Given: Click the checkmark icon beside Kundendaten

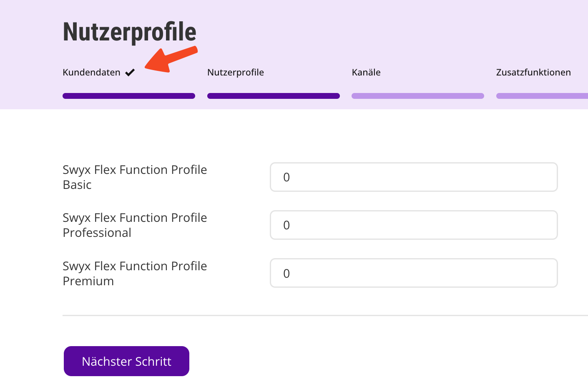Looking at the screenshot, I should point(130,73).
